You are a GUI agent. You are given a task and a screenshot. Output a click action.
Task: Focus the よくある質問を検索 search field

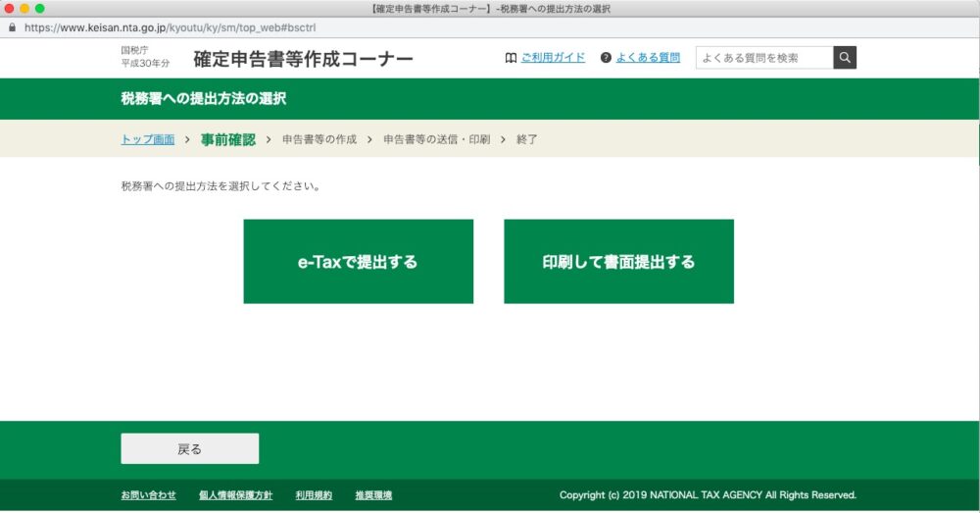(764, 58)
